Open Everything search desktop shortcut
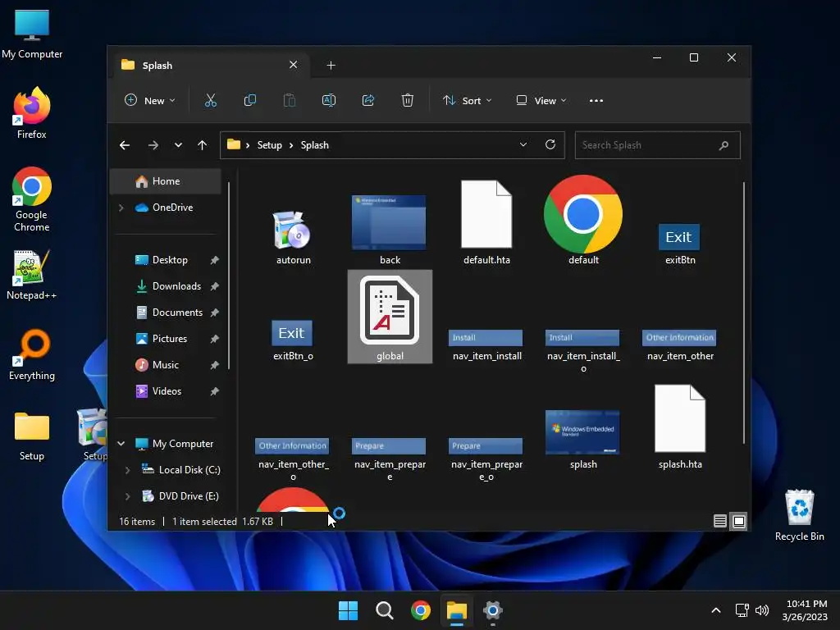 [x=32, y=354]
